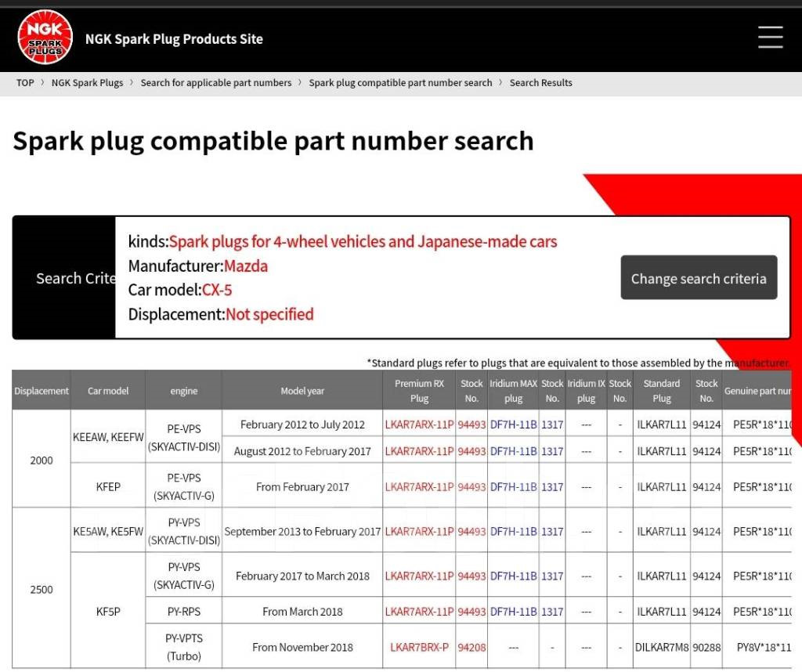Click the 'September 2013 to February 2017' model year
This screenshot has width=802, height=672.
[x=302, y=531]
